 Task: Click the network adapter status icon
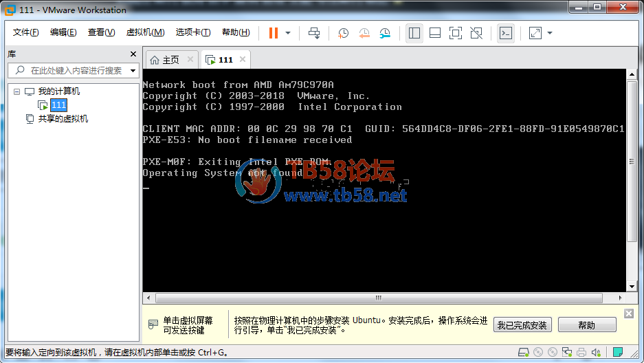click(567, 352)
